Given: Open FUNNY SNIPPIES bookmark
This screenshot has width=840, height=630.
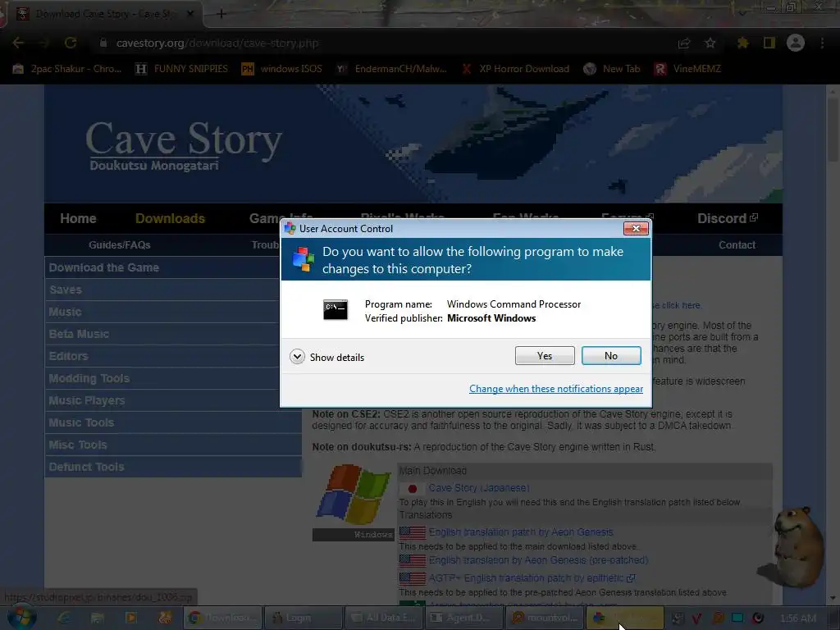Looking at the screenshot, I should (181, 69).
